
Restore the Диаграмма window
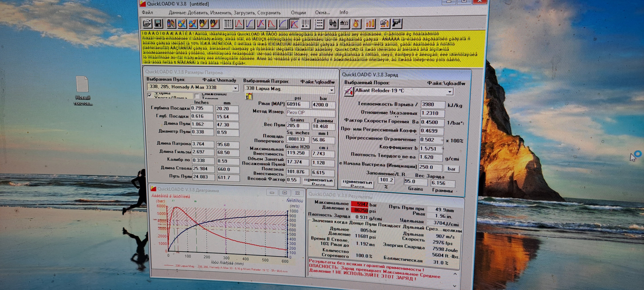click(285, 193)
